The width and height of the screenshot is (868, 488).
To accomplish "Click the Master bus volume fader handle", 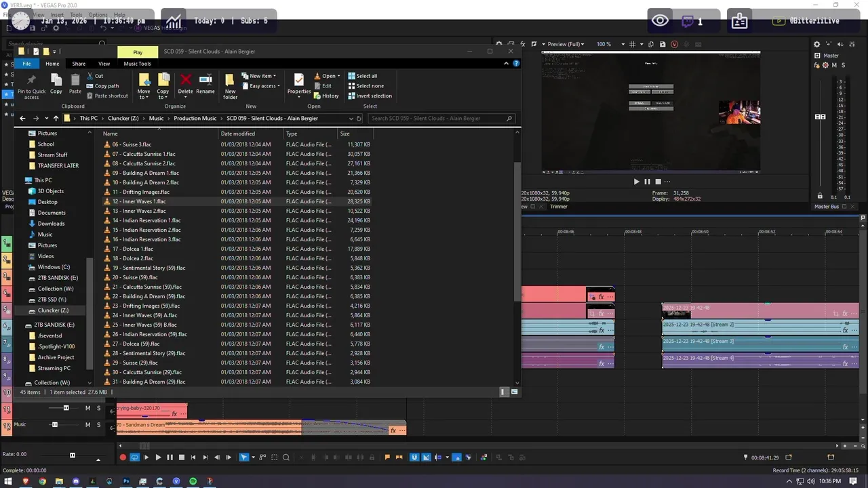I will (820, 117).
